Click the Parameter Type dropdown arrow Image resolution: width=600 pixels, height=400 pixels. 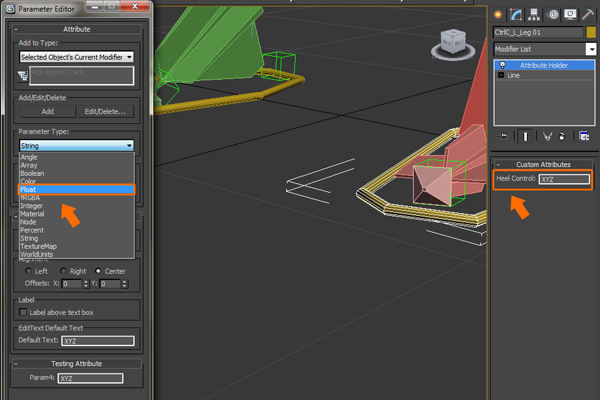129,145
